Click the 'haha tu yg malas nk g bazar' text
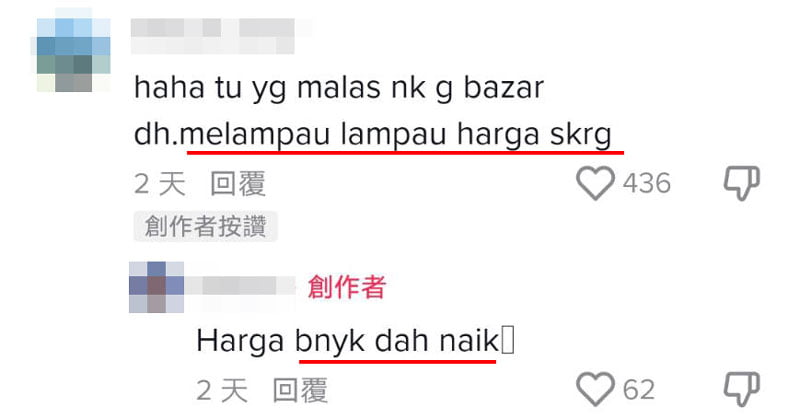The image size is (800, 419). (x=339, y=88)
